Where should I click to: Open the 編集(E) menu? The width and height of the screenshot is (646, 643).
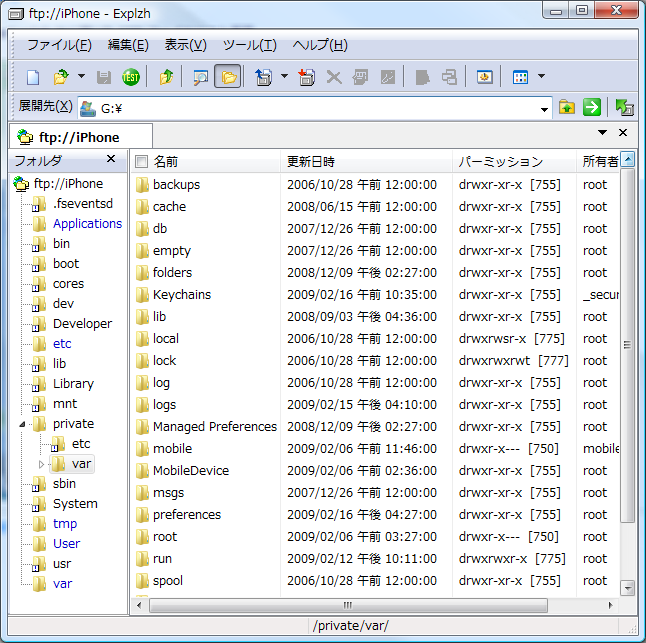pyautogui.click(x=128, y=44)
